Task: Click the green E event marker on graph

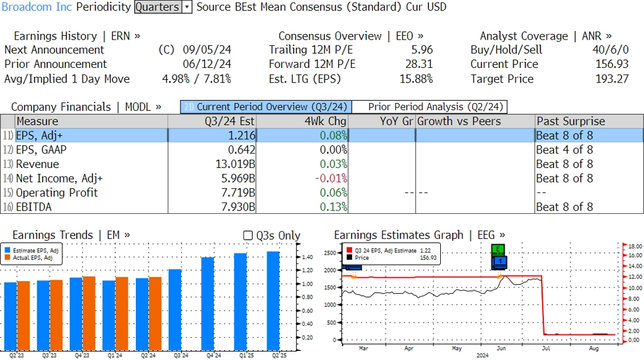Action: click(498, 249)
